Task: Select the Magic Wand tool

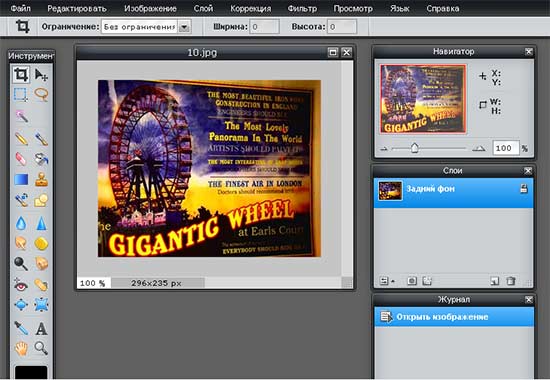Action: click(21, 116)
